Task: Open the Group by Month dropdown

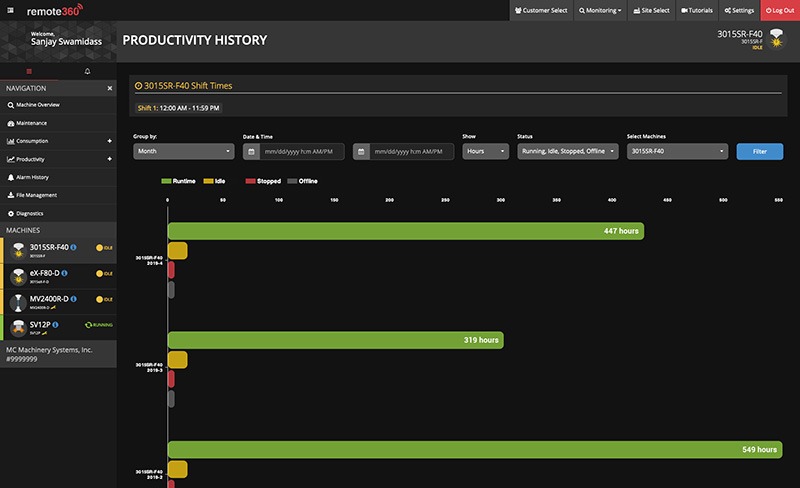Action: coord(183,152)
